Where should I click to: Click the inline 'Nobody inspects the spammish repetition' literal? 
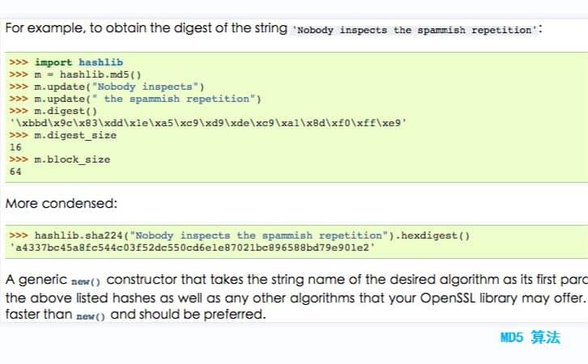tap(415, 30)
